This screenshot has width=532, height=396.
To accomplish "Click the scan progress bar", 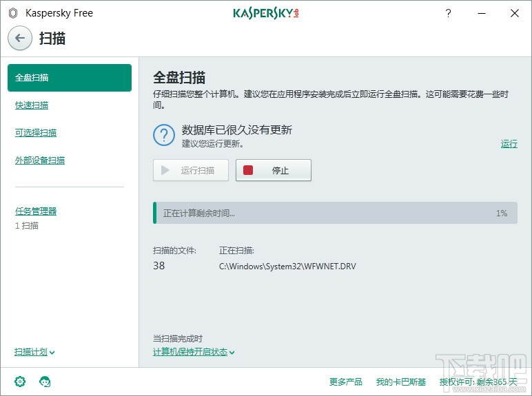I will tap(335, 213).
